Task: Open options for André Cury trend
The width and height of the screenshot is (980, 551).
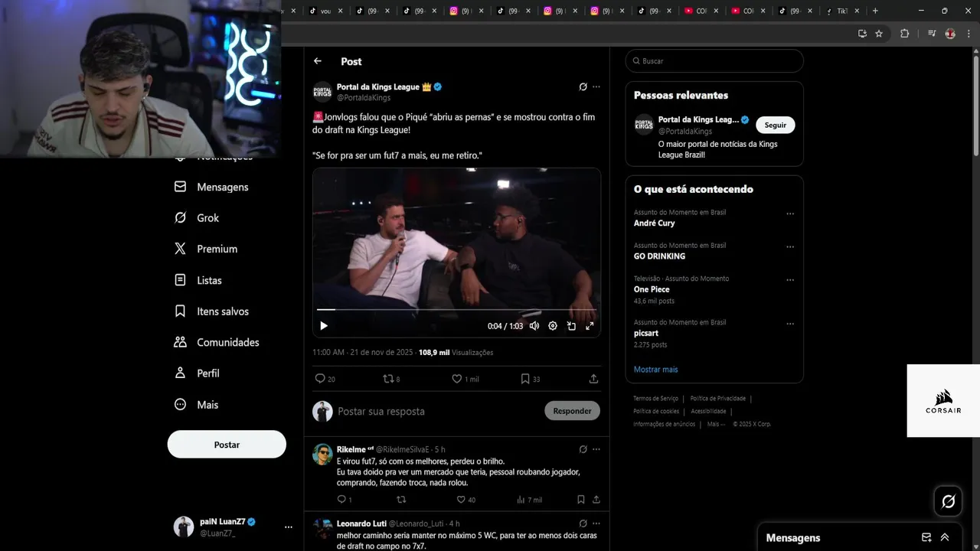Action: tap(790, 214)
